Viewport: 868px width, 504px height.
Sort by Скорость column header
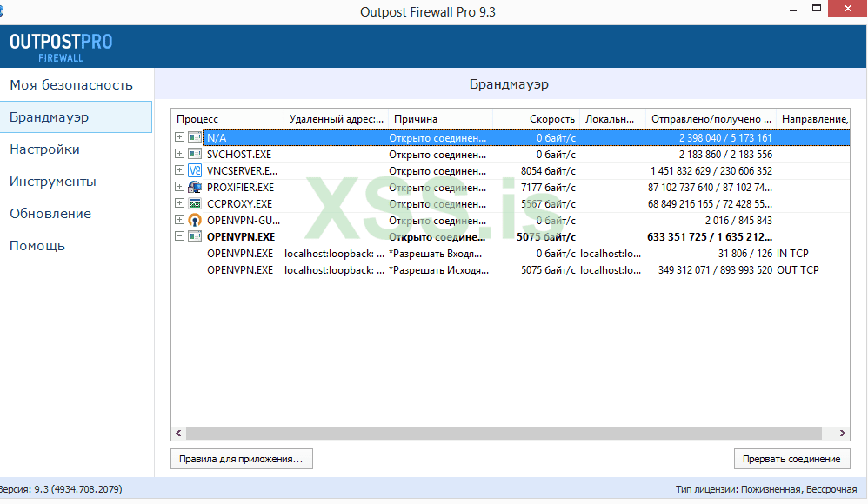click(x=536, y=119)
